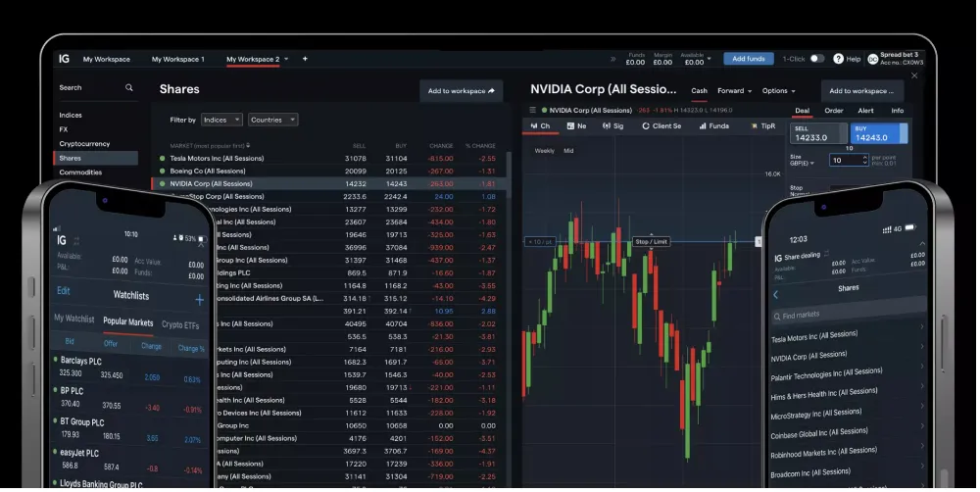980x492 pixels.
Task: Expand the My Workspace 2 tab dropdown arrow
Action: [x=286, y=59]
